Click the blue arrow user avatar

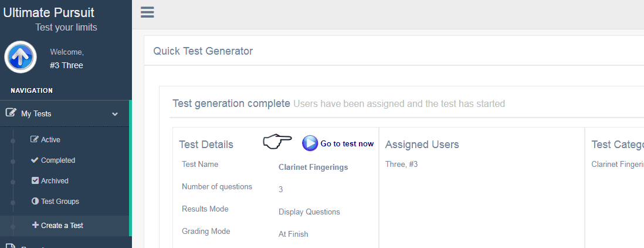(21, 57)
